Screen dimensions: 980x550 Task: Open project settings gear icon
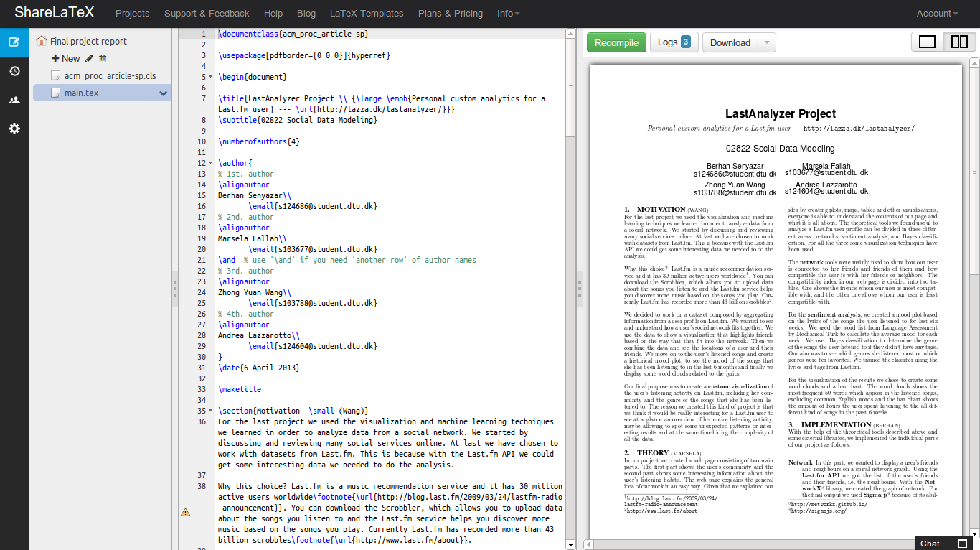tap(14, 129)
